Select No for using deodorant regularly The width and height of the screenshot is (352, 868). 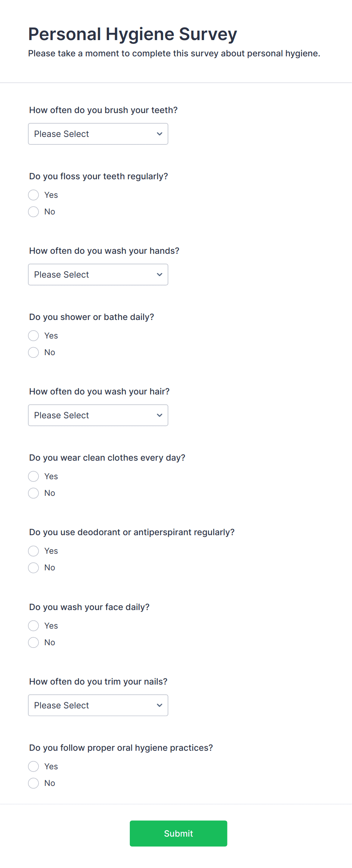[33, 568]
